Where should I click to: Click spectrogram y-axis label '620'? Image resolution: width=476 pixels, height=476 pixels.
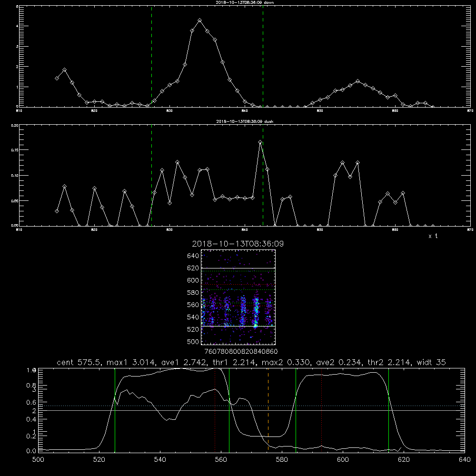click(x=193, y=268)
